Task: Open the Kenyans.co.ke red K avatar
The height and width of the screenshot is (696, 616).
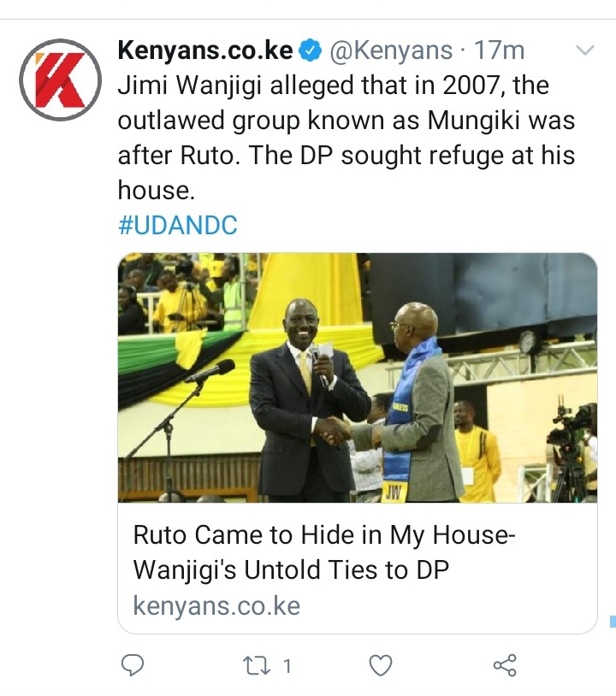Action: click(61, 80)
